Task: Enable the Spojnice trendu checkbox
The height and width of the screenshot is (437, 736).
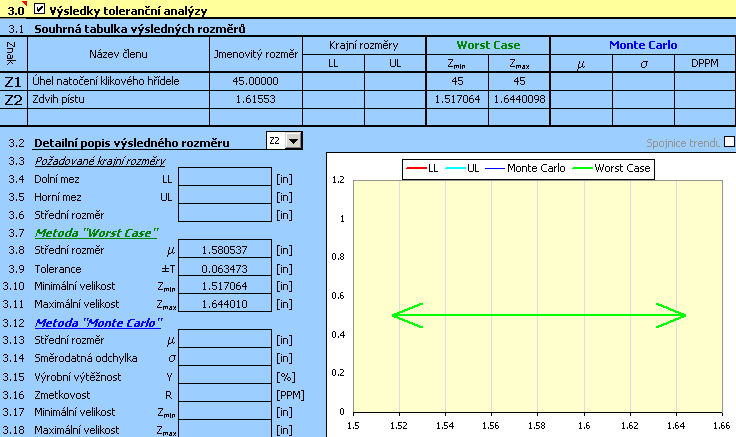Action: (729, 142)
